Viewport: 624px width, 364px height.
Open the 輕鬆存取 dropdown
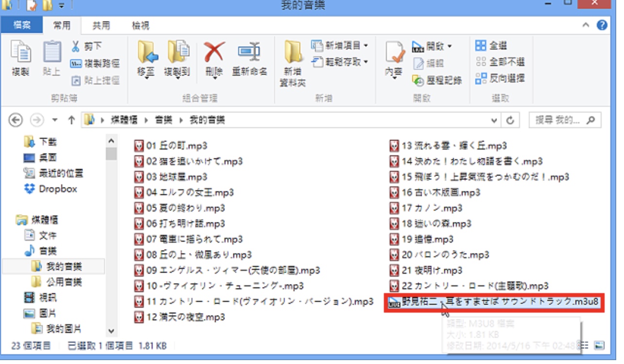[340, 62]
